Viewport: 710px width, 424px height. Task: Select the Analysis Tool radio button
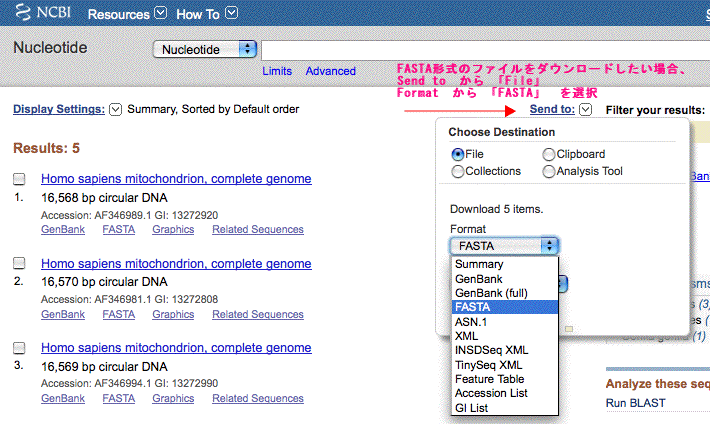549,171
